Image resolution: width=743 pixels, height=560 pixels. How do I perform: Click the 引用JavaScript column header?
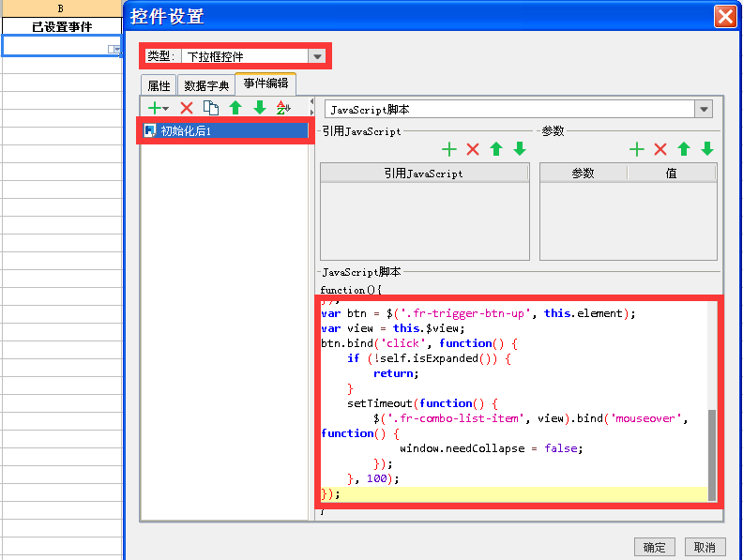[x=425, y=174]
